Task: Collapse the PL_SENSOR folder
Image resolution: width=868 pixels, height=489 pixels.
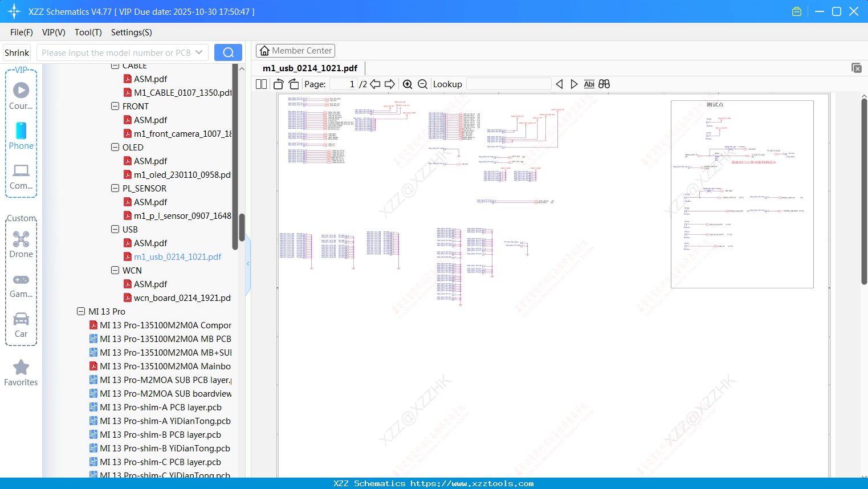Action: coord(115,188)
